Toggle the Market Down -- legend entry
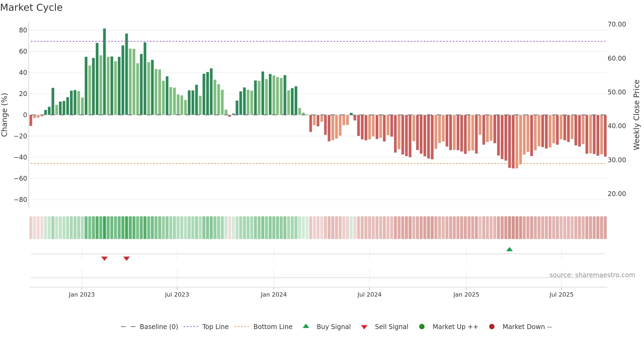This screenshot has width=644, height=362. 520,327
